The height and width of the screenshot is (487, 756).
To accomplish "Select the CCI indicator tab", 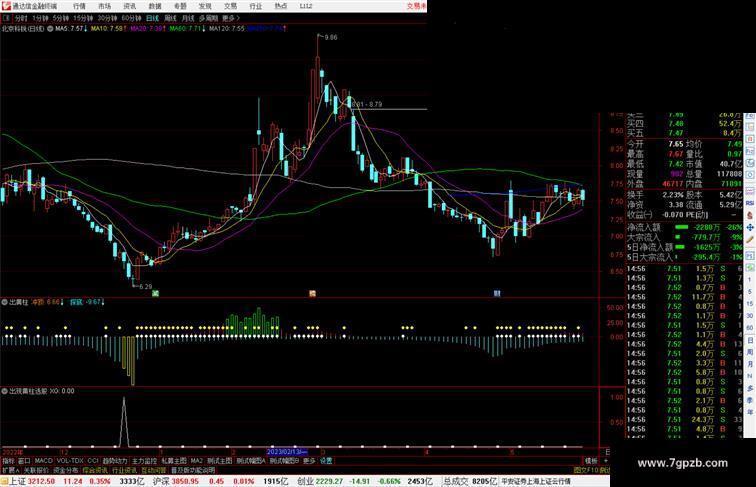I will click(93, 461).
